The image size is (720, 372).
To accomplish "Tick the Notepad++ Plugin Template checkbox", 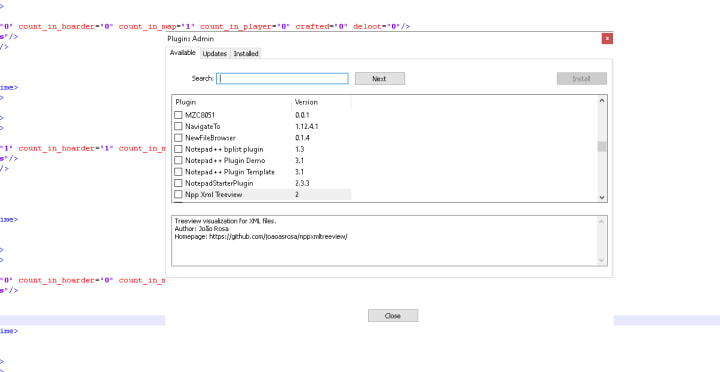I will pyautogui.click(x=178, y=172).
